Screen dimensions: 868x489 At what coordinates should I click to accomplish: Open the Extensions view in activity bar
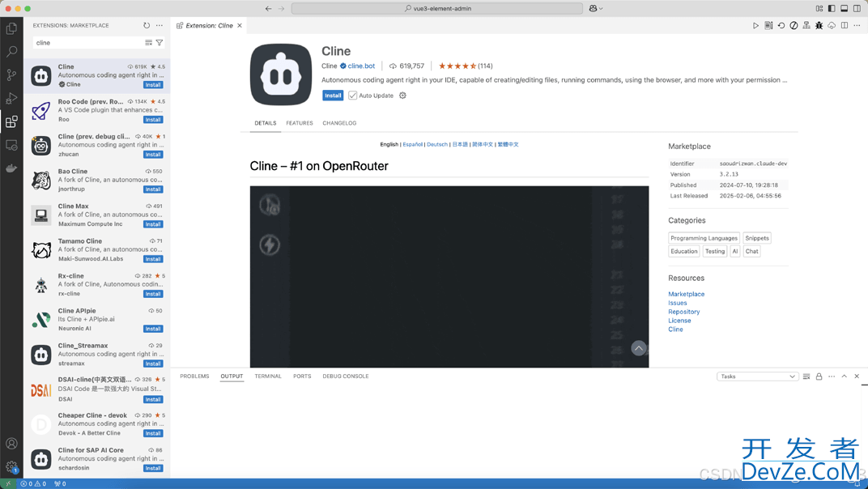11,121
